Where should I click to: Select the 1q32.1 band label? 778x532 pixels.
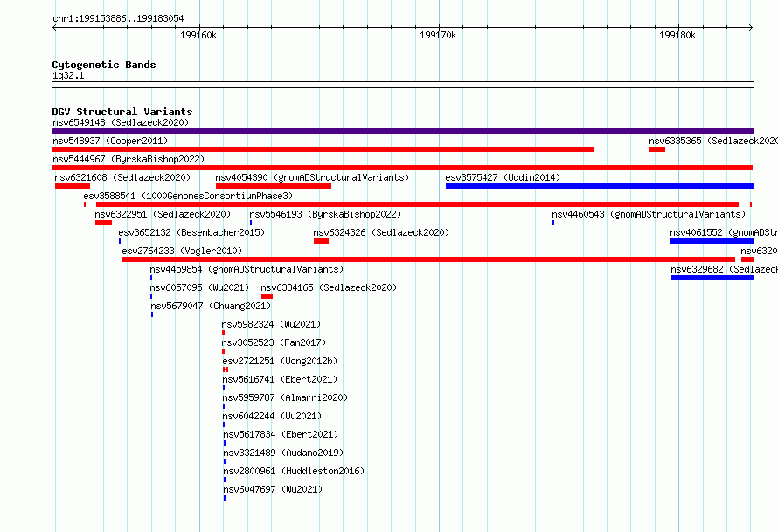coord(68,76)
